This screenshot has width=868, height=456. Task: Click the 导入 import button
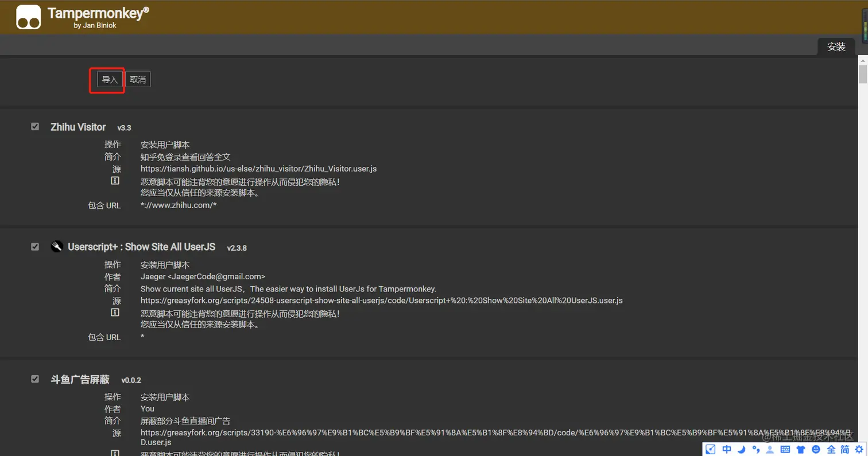pos(110,79)
